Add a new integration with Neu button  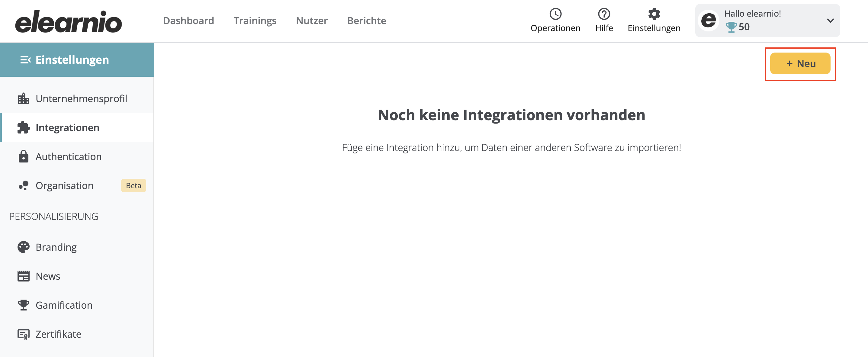click(x=800, y=63)
